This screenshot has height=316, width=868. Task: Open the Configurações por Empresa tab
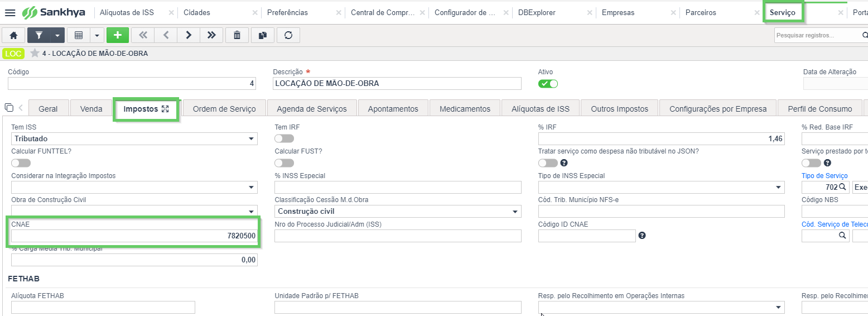pyautogui.click(x=718, y=109)
